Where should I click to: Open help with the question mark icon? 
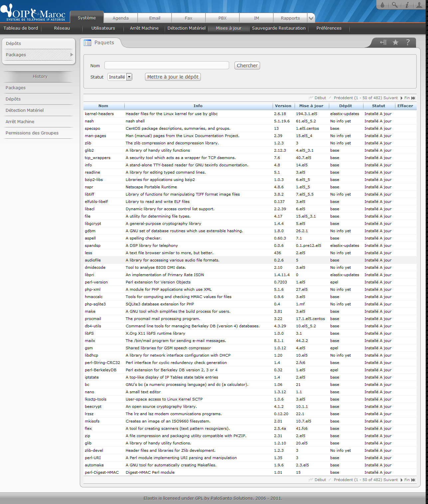click(408, 42)
